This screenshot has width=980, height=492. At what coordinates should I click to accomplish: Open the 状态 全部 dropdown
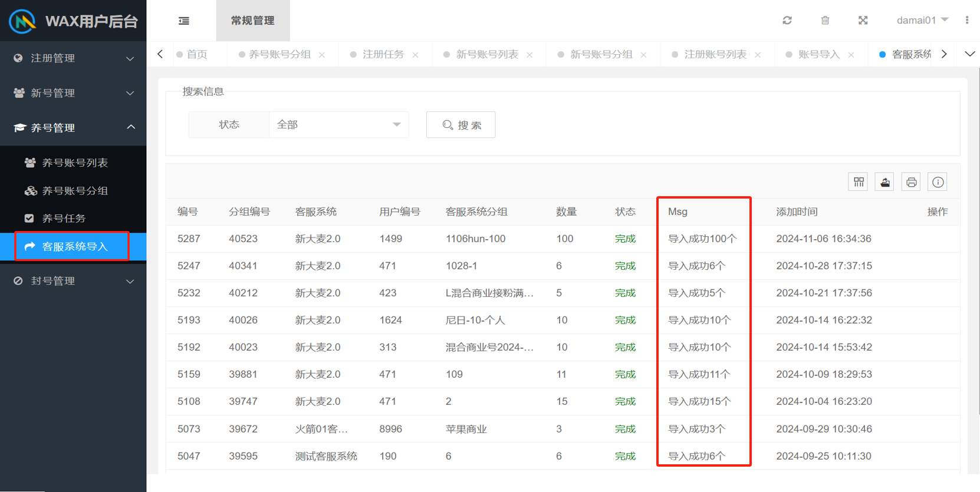pyautogui.click(x=338, y=125)
